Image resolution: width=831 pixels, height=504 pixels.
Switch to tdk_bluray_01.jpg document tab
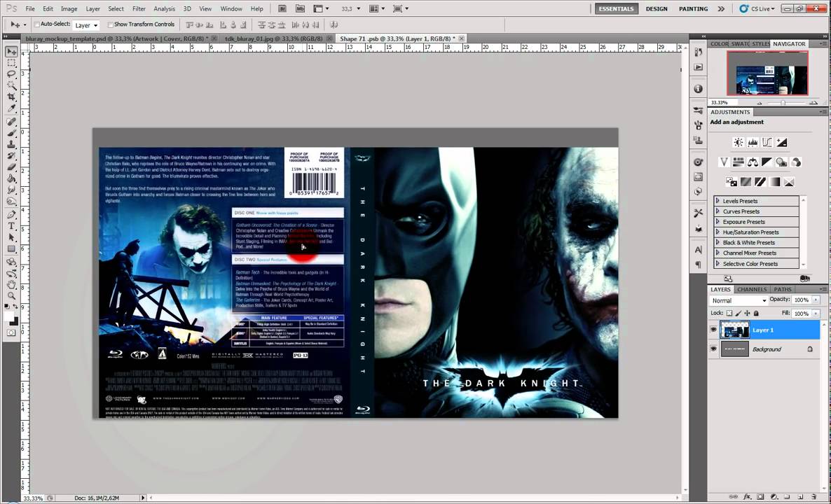point(273,38)
